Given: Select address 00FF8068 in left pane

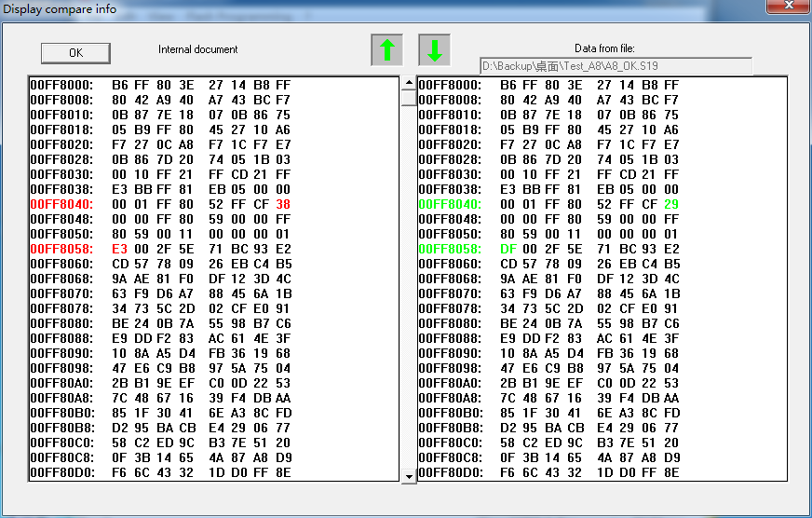Looking at the screenshot, I should coord(61,279).
